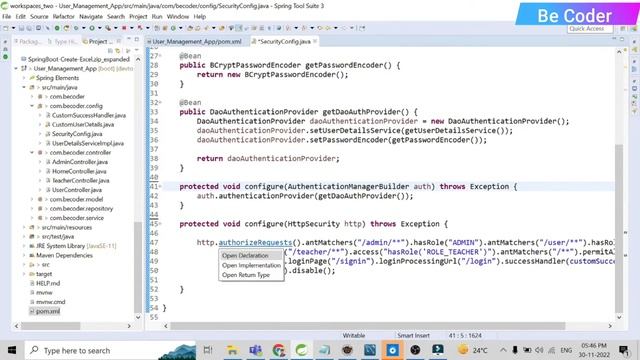
Task: Expand the com.becoder.model package
Action: 32,199
